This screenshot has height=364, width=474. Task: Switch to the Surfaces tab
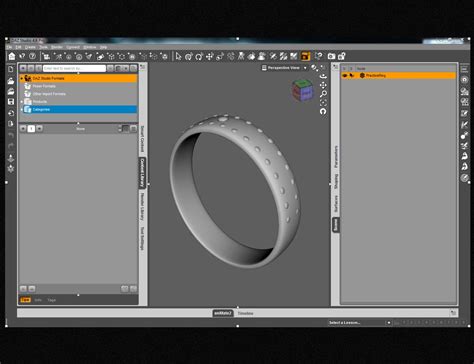pyautogui.click(x=336, y=203)
